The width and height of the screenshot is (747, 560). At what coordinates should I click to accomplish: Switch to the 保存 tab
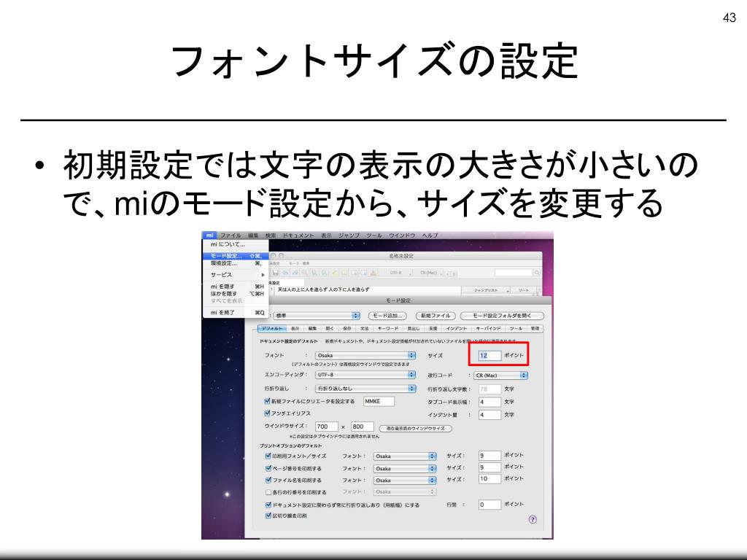(x=347, y=329)
